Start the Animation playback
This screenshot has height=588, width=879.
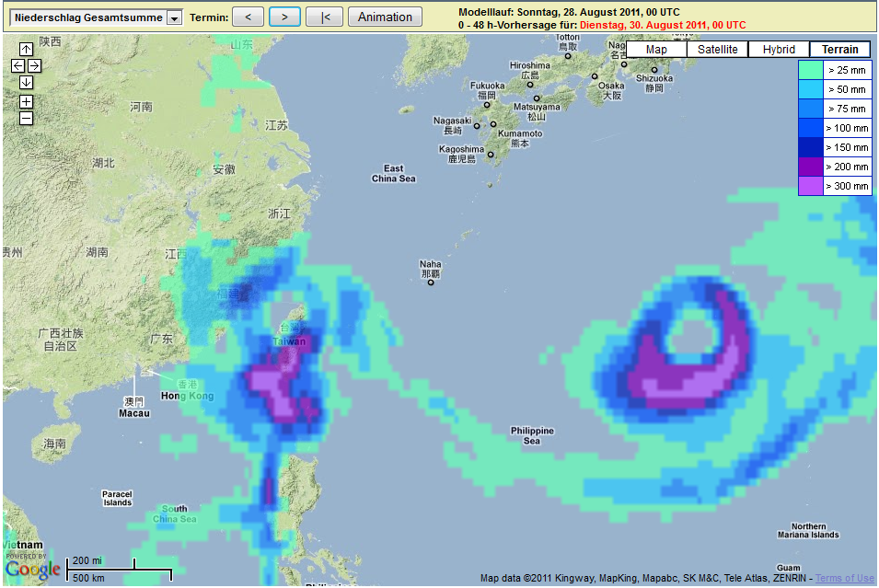coord(385,17)
